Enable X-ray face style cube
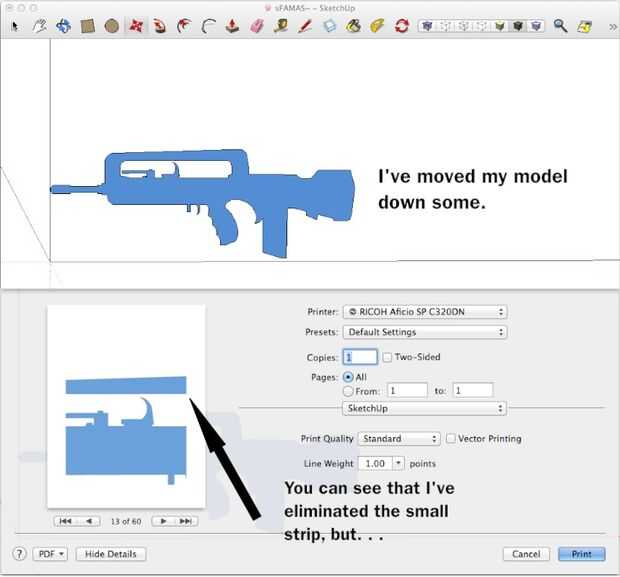620x577 pixels. [427, 26]
